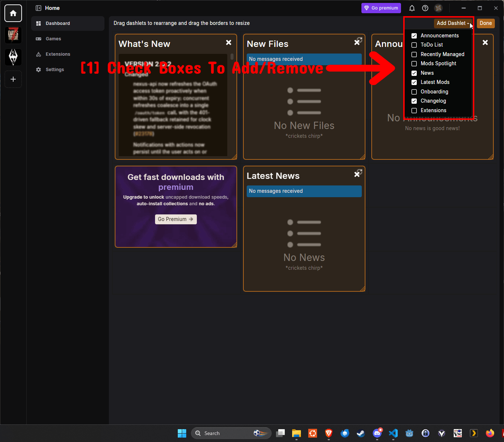Add a new game with plus icon

pos(13,79)
